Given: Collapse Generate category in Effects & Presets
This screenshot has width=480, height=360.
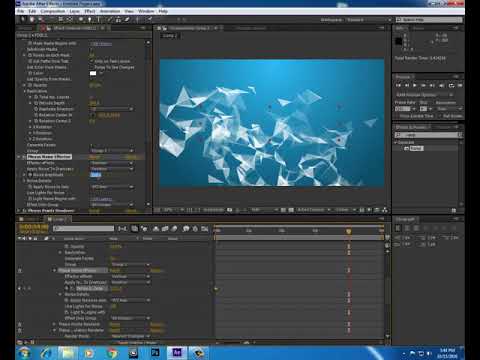Looking at the screenshot, I should pos(396,142).
